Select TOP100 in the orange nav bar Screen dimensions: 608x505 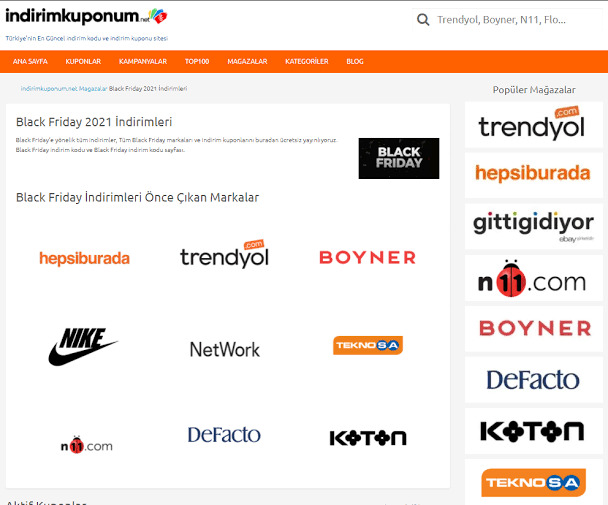click(x=197, y=61)
